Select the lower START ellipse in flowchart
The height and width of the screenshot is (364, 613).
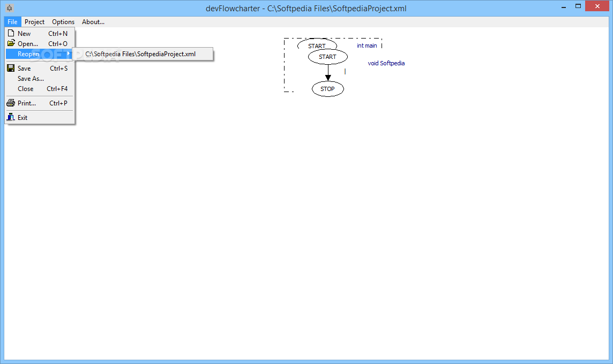tap(327, 57)
